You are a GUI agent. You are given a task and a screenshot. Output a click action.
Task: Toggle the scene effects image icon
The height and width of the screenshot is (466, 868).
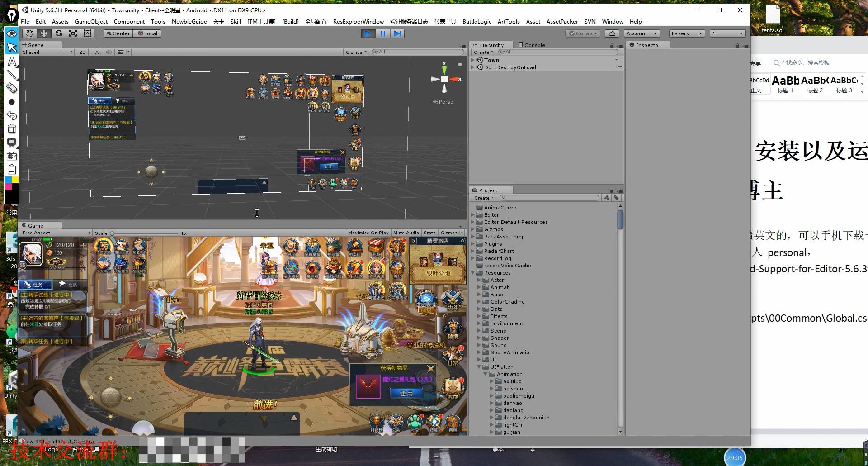click(x=121, y=52)
